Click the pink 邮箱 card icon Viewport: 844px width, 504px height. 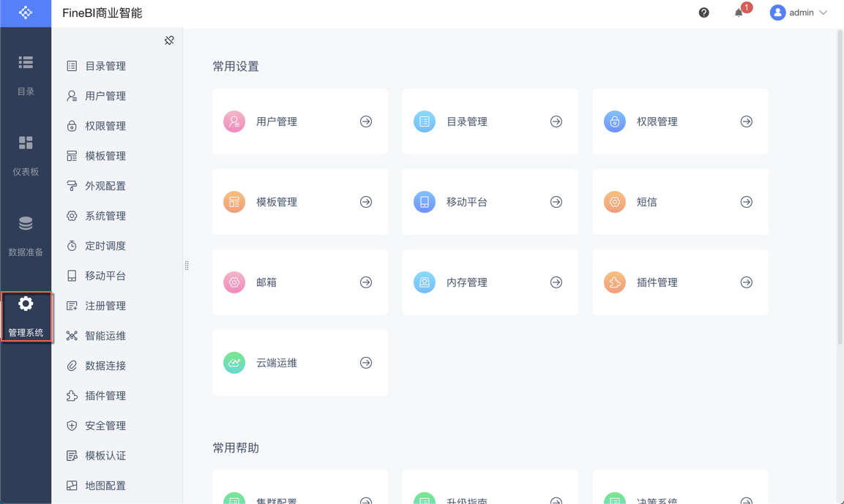(234, 282)
